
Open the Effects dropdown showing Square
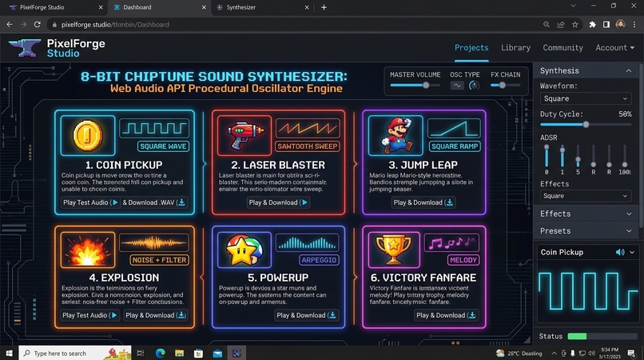[x=585, y=196]
